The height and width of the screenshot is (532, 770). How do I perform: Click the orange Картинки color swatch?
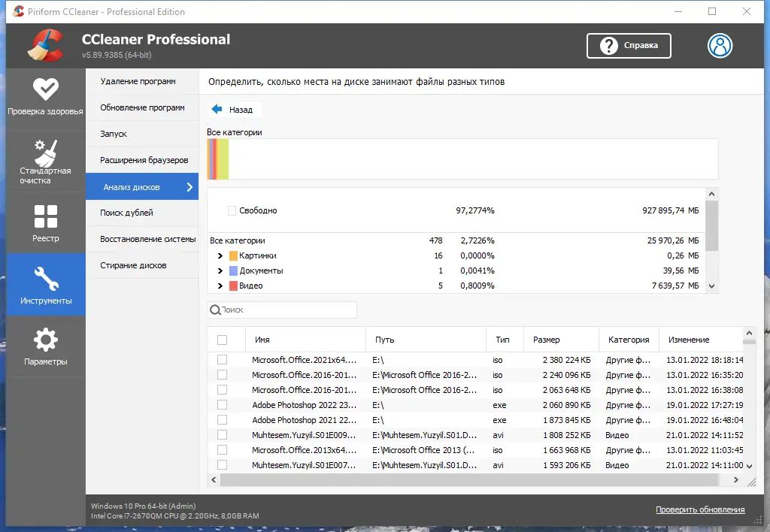[233, 255]
